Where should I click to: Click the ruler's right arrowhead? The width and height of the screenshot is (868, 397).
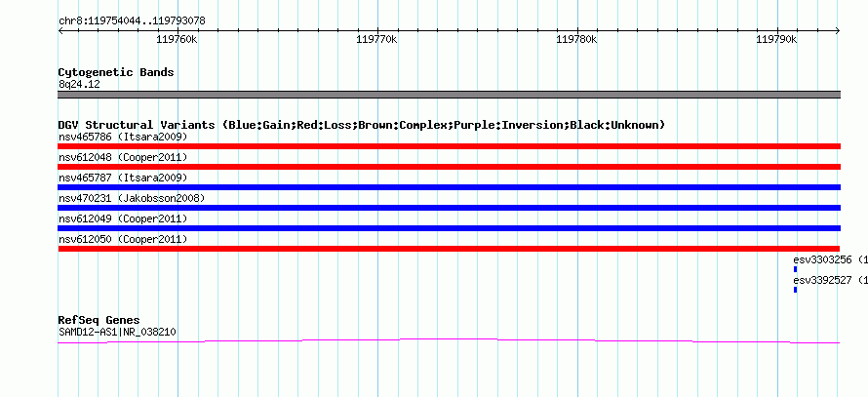coord(838,31)
